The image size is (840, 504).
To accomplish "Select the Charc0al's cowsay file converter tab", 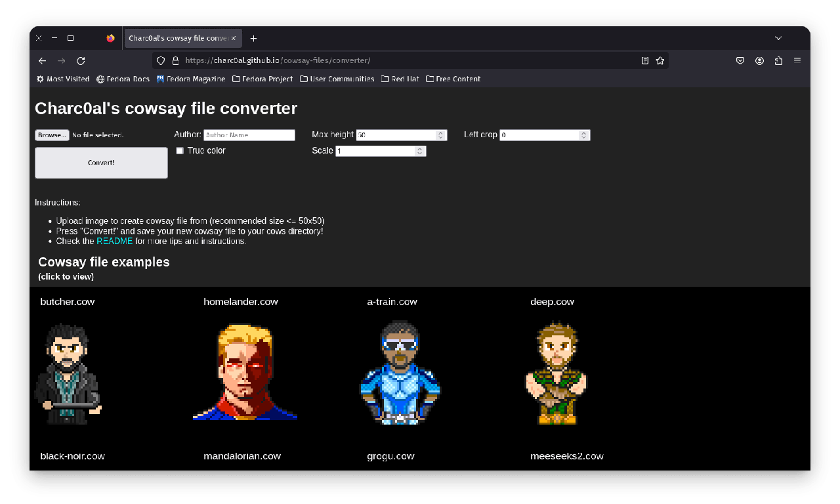I will tap(178, 39).
